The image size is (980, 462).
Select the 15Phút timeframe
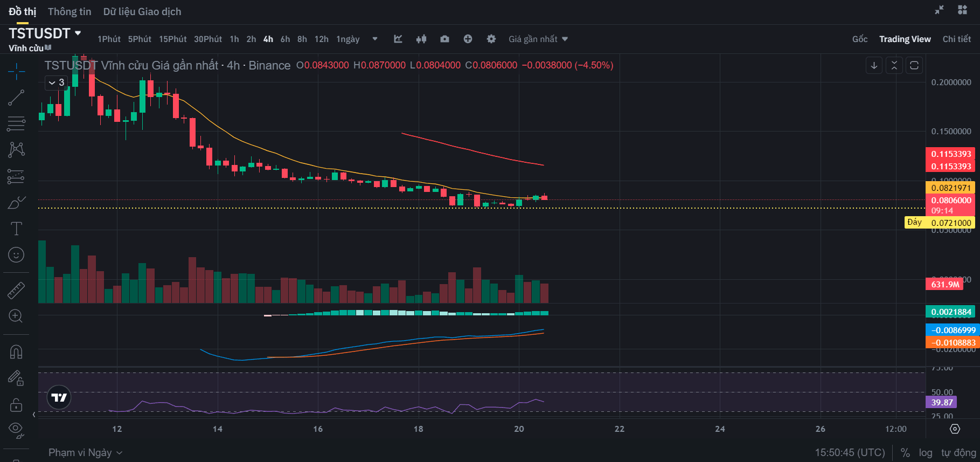(x=172, y=39)
